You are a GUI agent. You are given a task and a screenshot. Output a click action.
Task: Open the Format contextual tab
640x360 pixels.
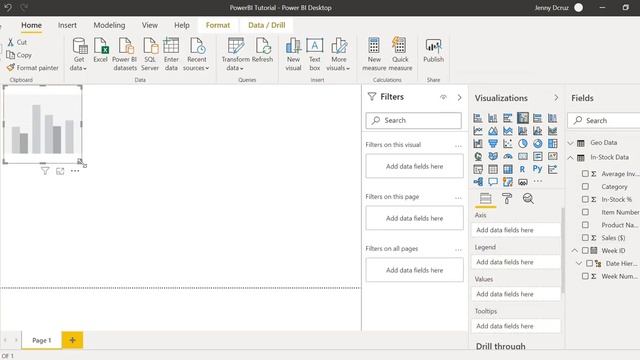click(218, 25)
